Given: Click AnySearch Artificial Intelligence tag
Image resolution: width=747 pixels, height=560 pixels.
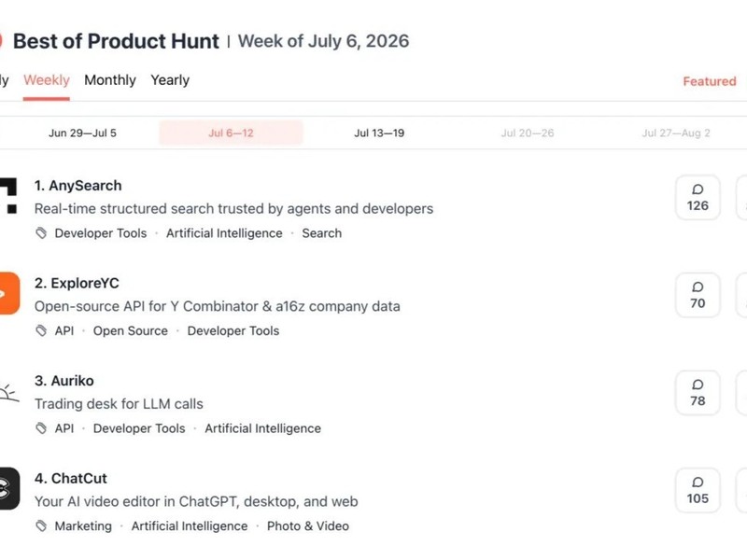Looking at the screenshot, I should (224, 233).
